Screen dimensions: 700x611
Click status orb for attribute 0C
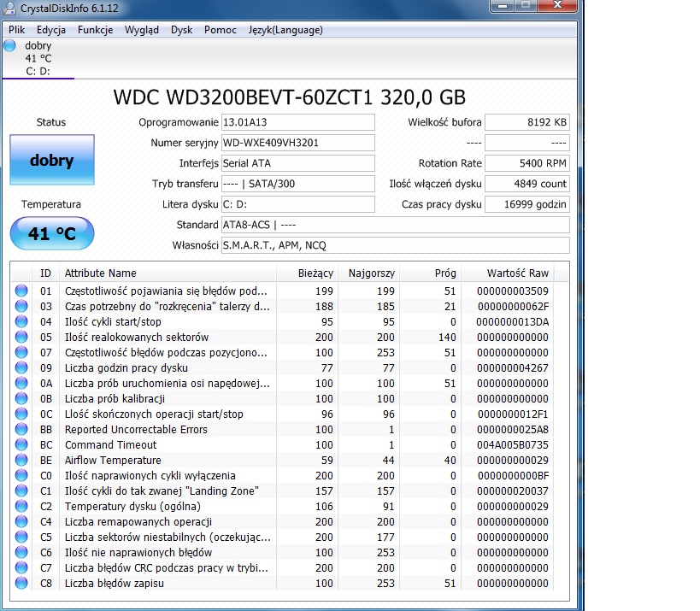(x=21, y=414)
